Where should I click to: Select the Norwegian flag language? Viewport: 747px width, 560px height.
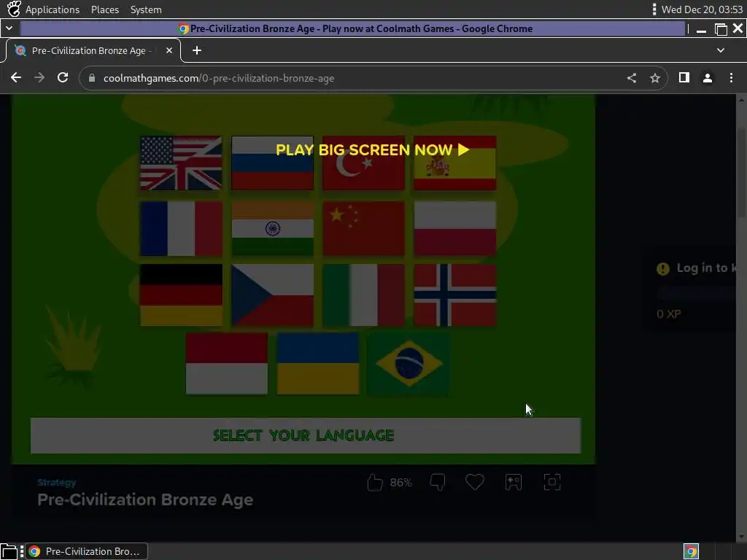[455, 295]
